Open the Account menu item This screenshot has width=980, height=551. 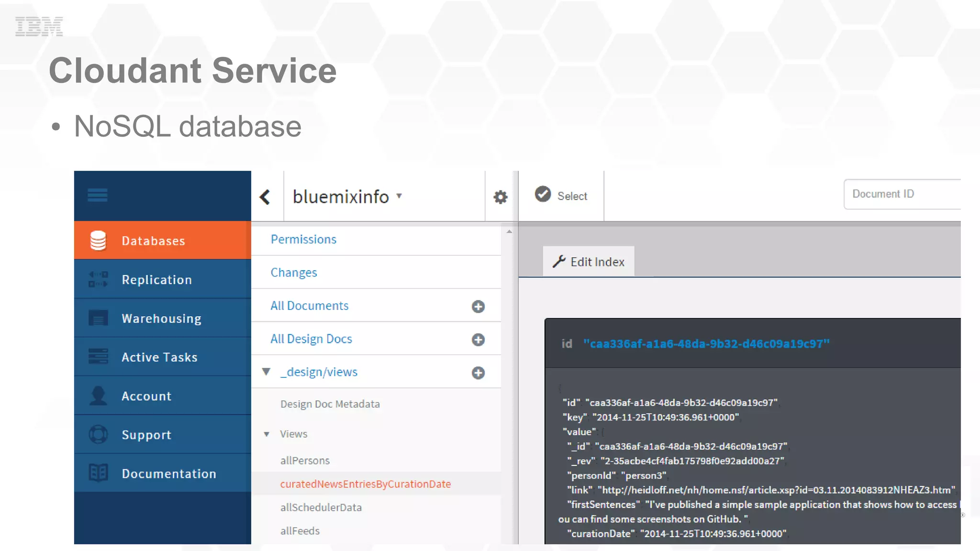coord(163,396)
